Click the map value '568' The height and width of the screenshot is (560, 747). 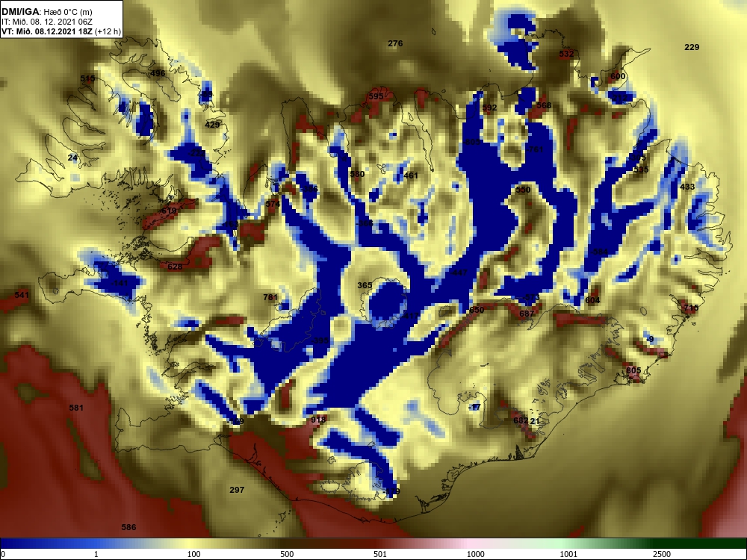[544, 105]
